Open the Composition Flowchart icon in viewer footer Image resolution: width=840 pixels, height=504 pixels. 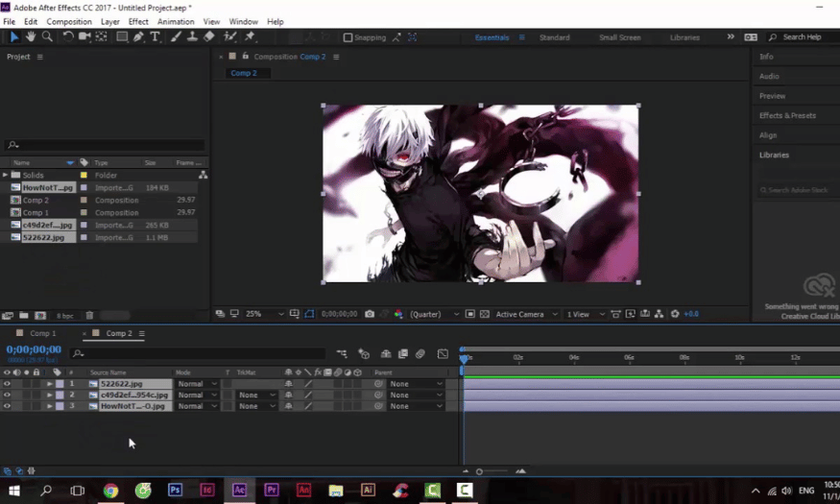point(659,314)
